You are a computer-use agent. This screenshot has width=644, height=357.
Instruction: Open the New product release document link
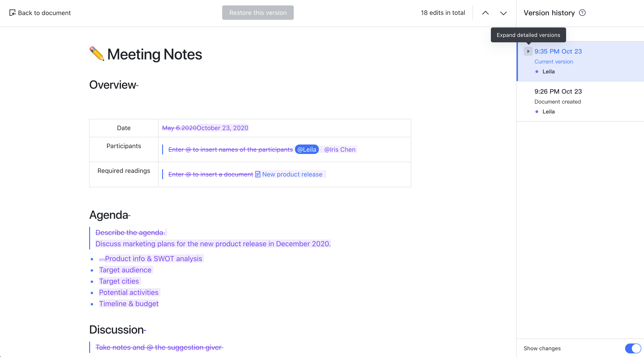292,174
